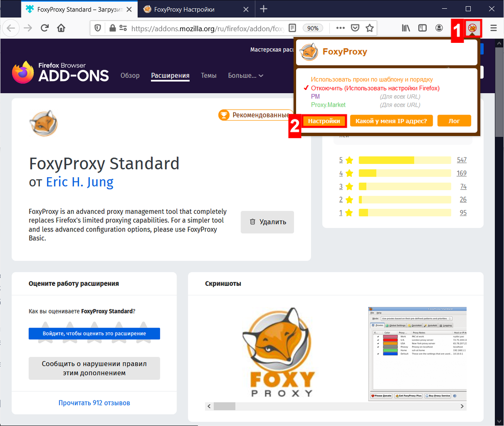The height and width of the screenshot is (426, 504).
Task: Click the Forward arrow button
Action: click(x=28, y=28)
